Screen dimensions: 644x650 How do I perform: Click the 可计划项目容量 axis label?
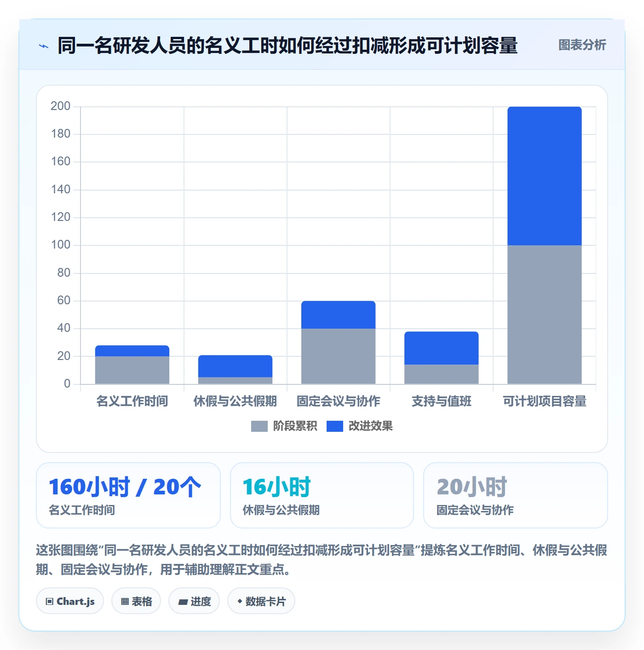[x=544, y=401]
